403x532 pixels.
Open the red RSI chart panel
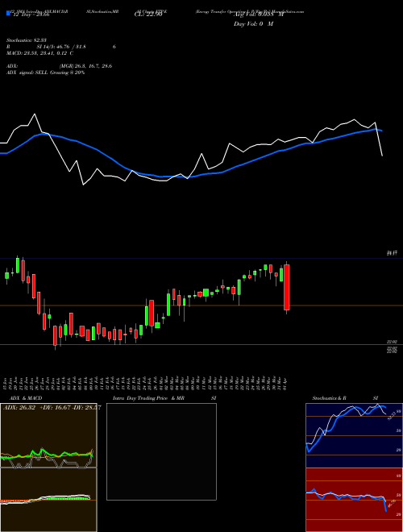354,500
